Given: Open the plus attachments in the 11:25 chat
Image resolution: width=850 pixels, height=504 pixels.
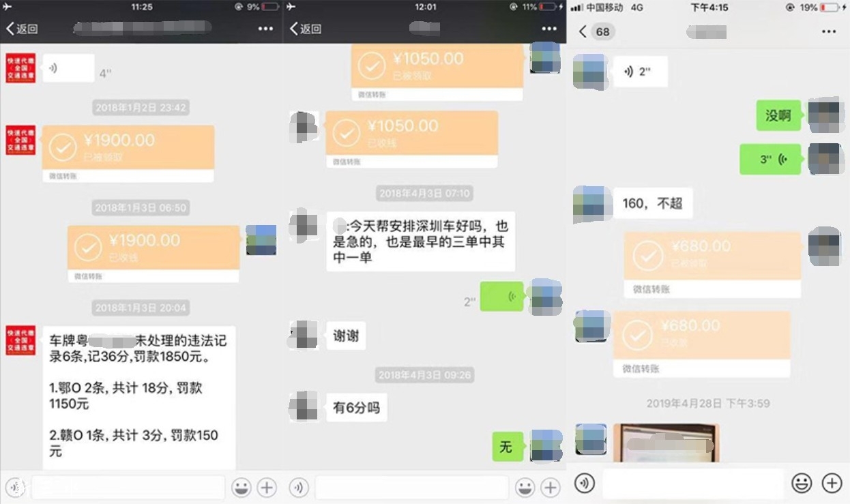Looking at the screenshot, I should pos(267,488).
